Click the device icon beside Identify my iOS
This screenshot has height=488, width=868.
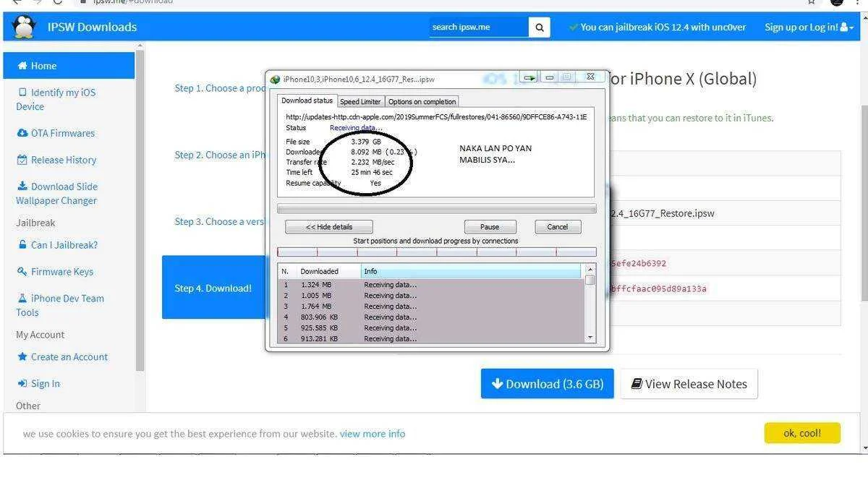pyautogui.click(x=22, y=93)
